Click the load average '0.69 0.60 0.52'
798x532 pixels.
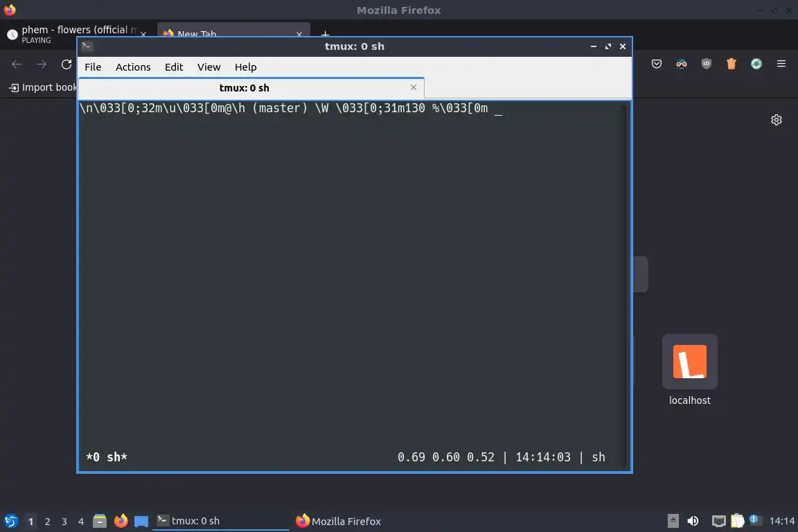pyautogui.click(x=446, y=457)
